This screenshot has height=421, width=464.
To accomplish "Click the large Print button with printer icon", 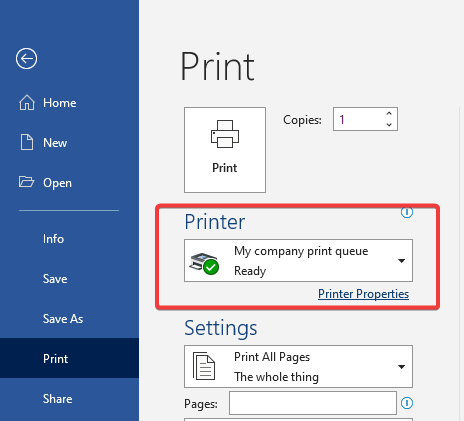I will tap(225, 150).
